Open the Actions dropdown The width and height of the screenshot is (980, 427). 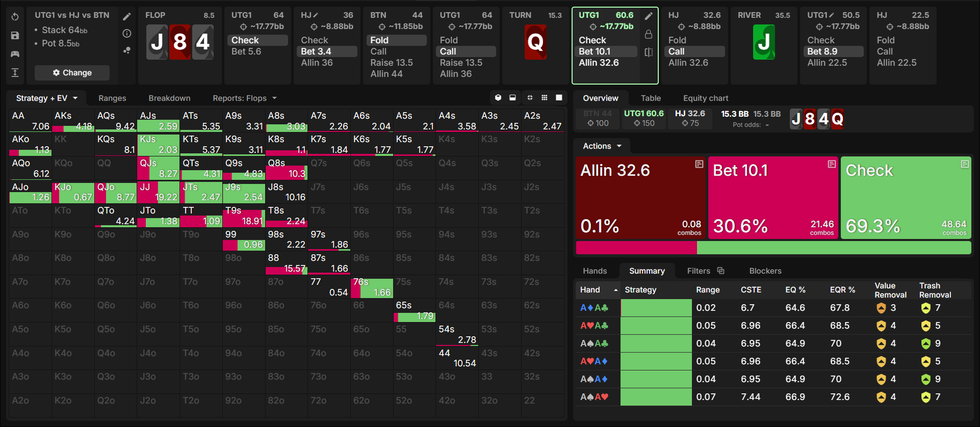[x=602, y=146]
